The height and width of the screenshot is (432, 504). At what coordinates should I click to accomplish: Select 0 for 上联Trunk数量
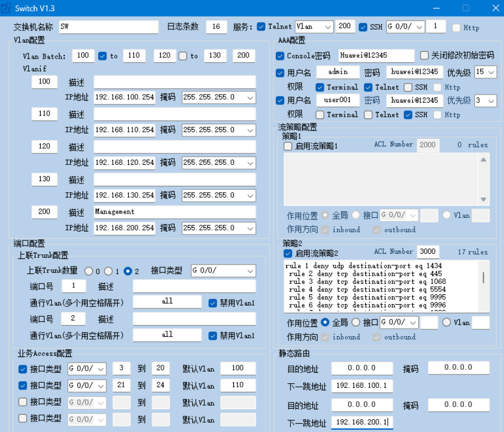(89, 271)
